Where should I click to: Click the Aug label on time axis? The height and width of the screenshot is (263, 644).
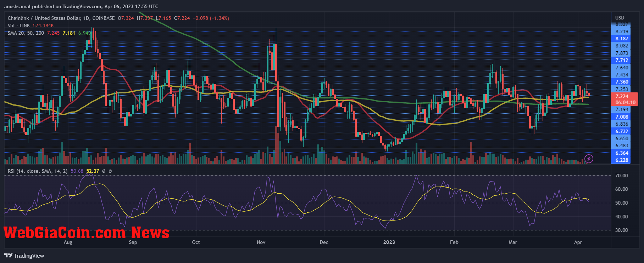coord(68,242)
